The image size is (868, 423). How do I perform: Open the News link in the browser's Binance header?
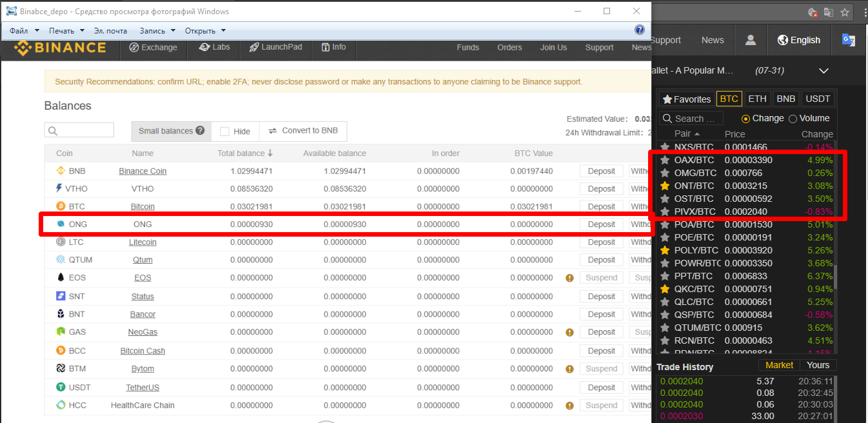[x=713, y=40]
